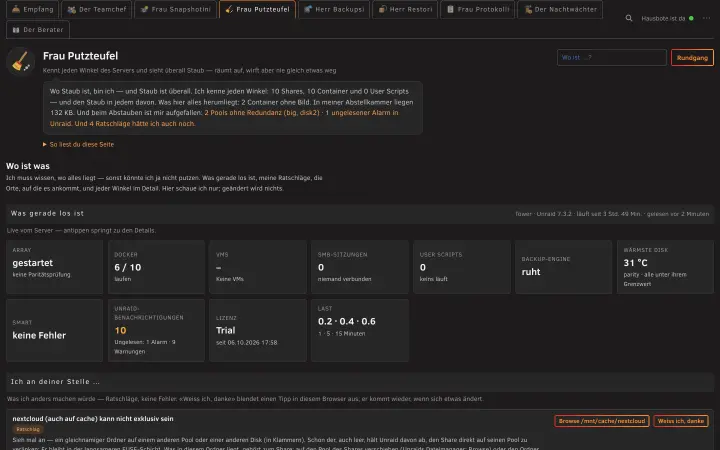Open the VMs status card
Image resolution: width=720 pixels, height=450 pixels.
click(258, 267)
